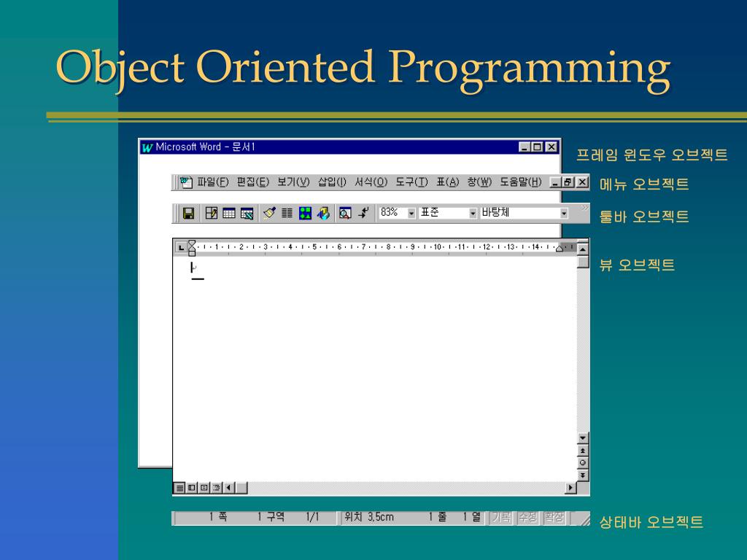Click the Select Browse Object circle button
The height and width of the screenshot is (560, 747).
582,463
